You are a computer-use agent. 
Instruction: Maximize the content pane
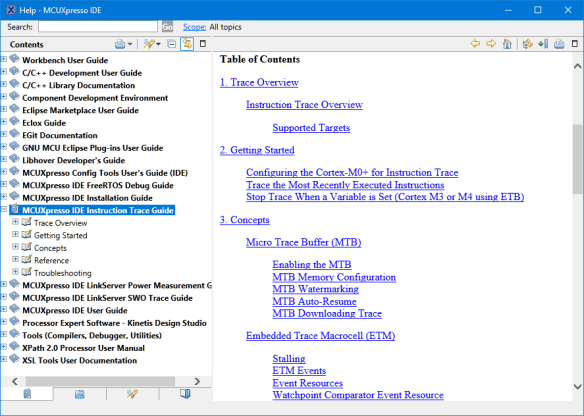(x=575, y=44)
